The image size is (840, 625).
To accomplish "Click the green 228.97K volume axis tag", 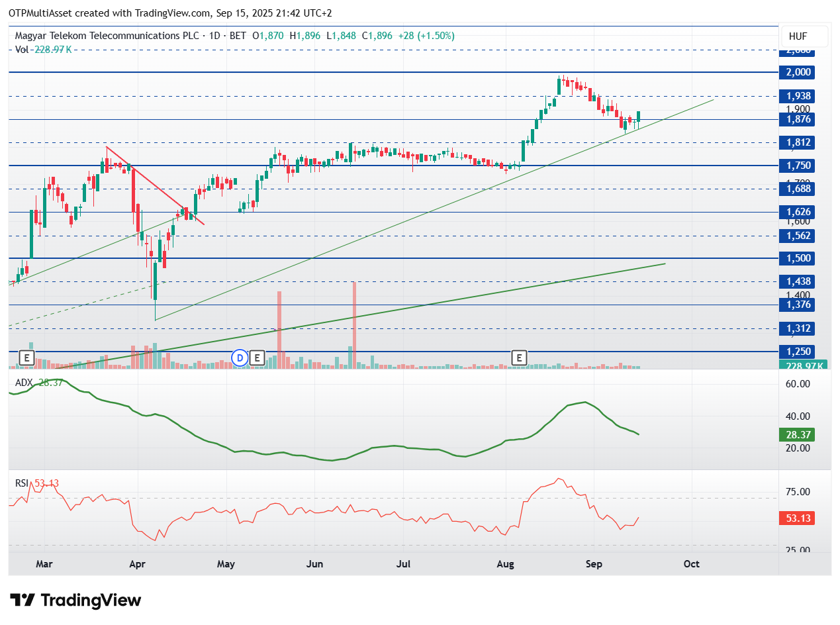I will click(796, 365).
